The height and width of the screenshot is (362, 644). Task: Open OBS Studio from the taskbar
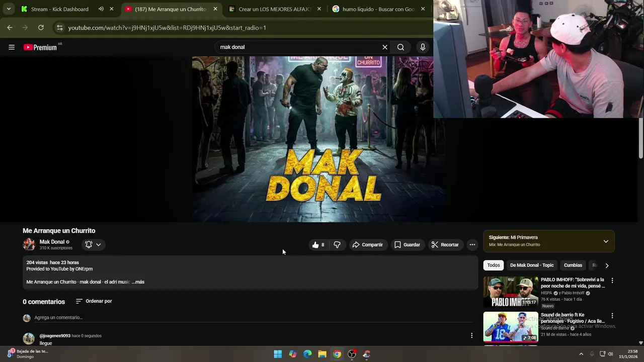(x=352, y=354)
